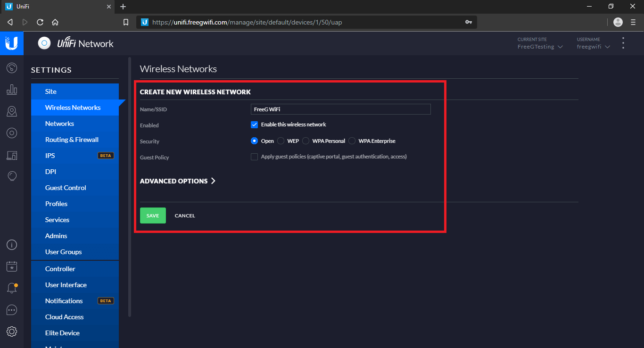Image resolution: width=644 pixels, height=348 pixels.
Task: Open the browser hamburger menu
Action: tap(633, 22)
